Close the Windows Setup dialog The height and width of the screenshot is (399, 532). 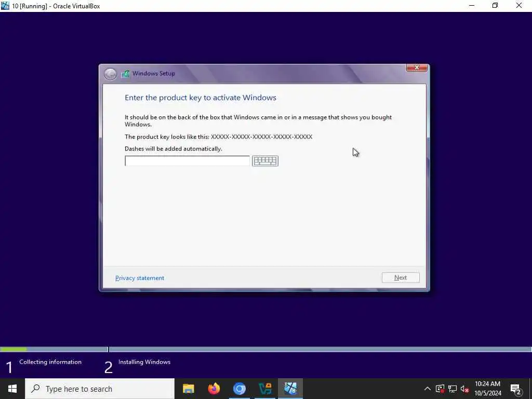(417, 68)
